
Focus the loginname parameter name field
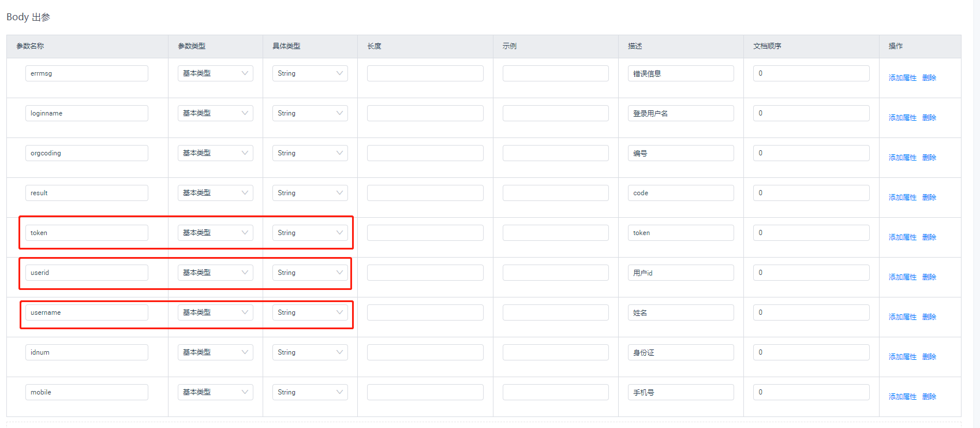coord(87,113)
